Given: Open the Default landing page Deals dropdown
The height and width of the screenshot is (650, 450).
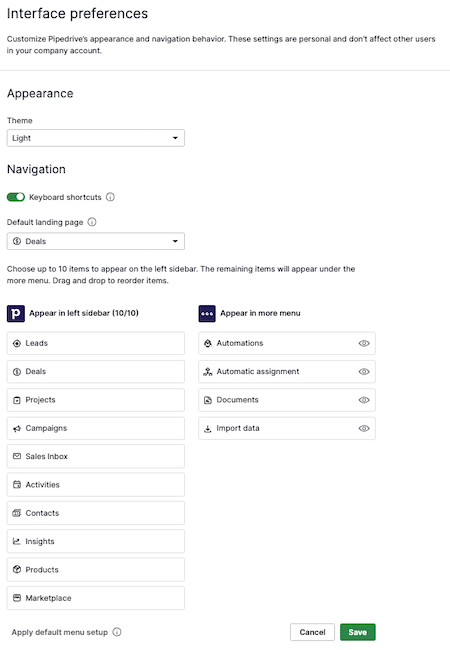Looking at the screenshot, I should coord(96,241).
